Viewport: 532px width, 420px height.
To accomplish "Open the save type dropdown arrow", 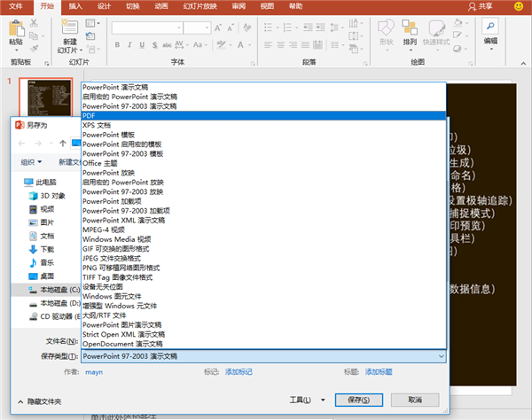I will pyautogui.click(x=441, y=356).
